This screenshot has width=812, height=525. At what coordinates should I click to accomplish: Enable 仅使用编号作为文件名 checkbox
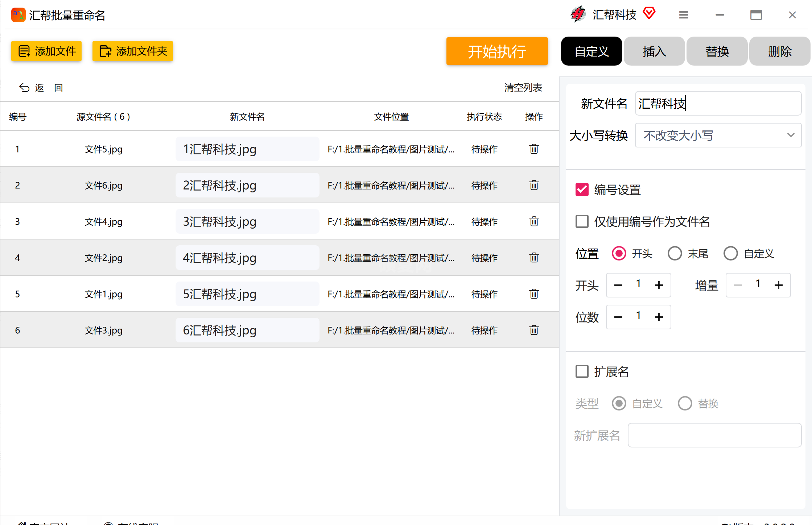point(582,221)
